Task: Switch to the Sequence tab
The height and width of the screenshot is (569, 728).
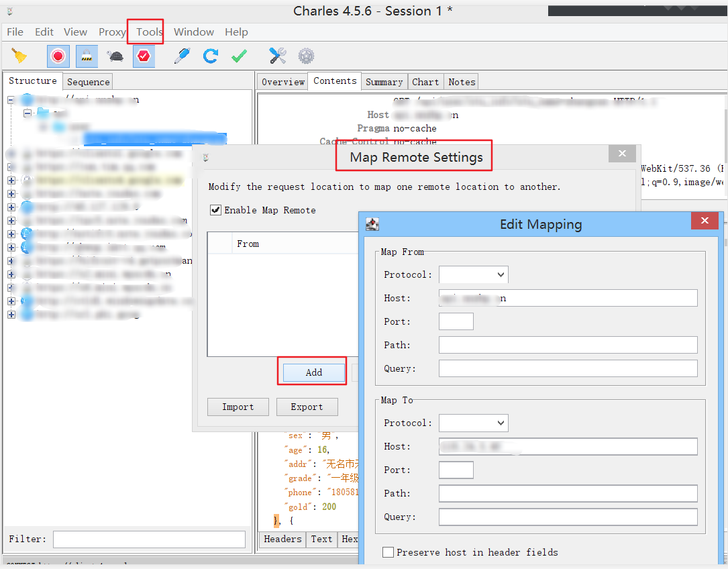Action: tap(88, 82)
